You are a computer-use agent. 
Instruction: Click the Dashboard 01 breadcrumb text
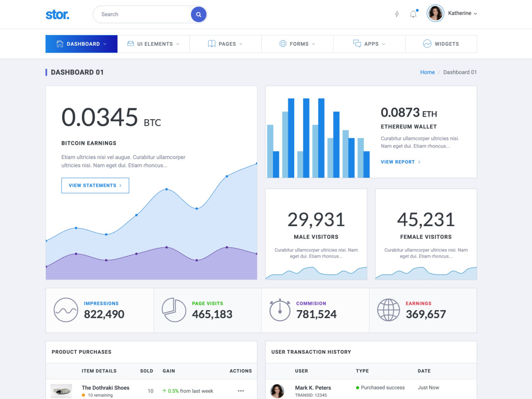tap(460, 72)
